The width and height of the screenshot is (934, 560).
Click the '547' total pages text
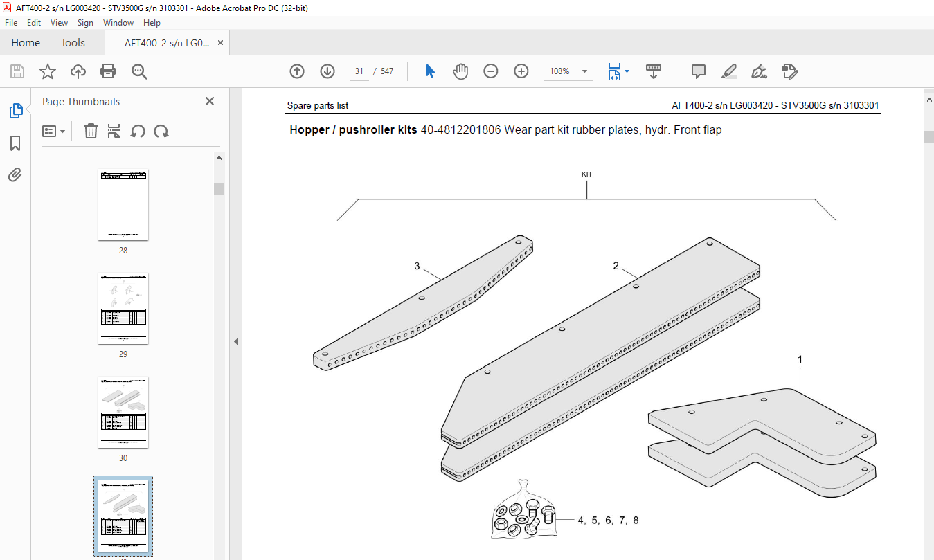(387, 71)
